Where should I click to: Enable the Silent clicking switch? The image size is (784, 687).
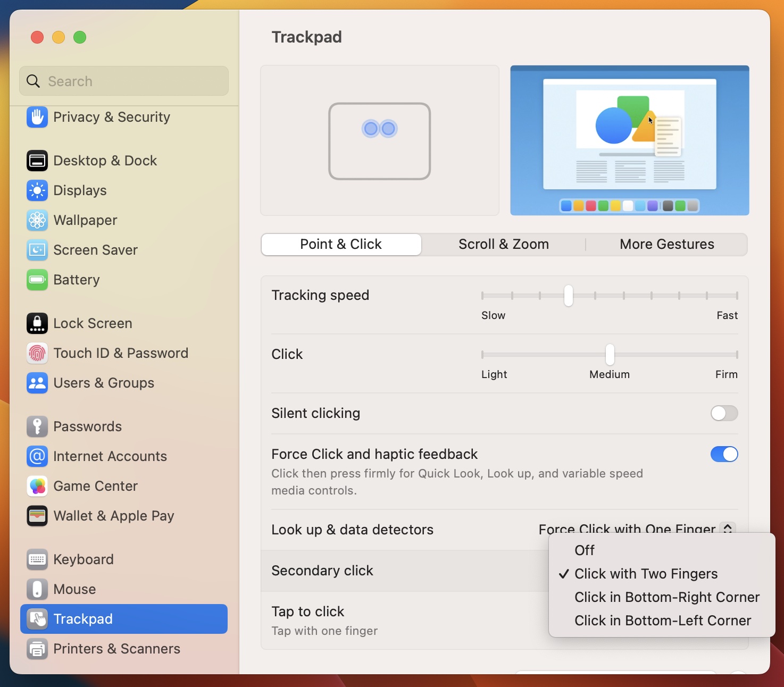tap(724, 413)
